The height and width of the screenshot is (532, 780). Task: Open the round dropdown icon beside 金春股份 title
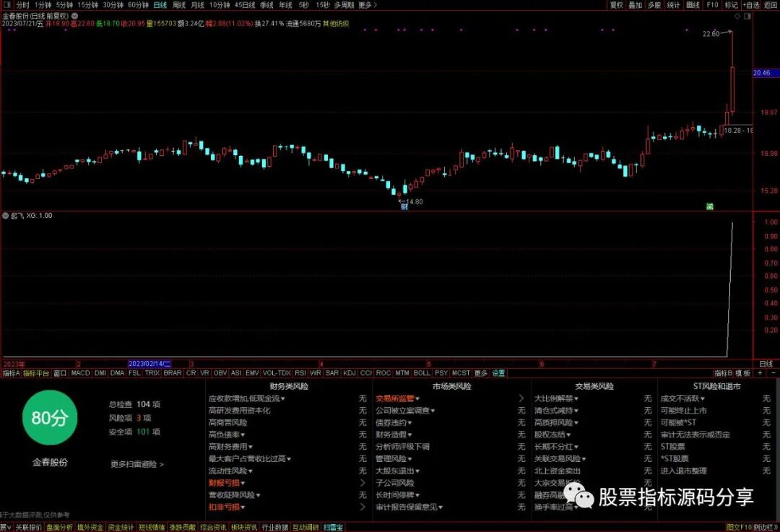(x=74, y=16)
